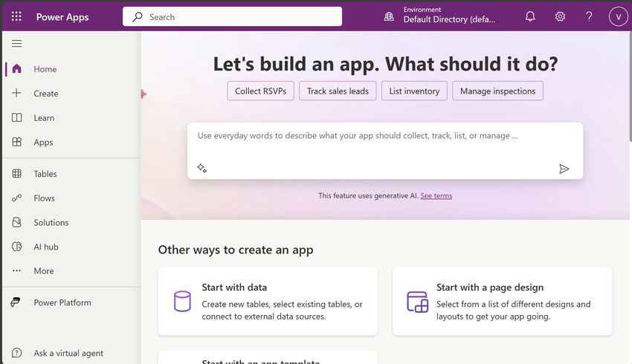The height and width of the screenshot is (364, 632).
Task: Focus the app description text box
Action: [385, 151]
